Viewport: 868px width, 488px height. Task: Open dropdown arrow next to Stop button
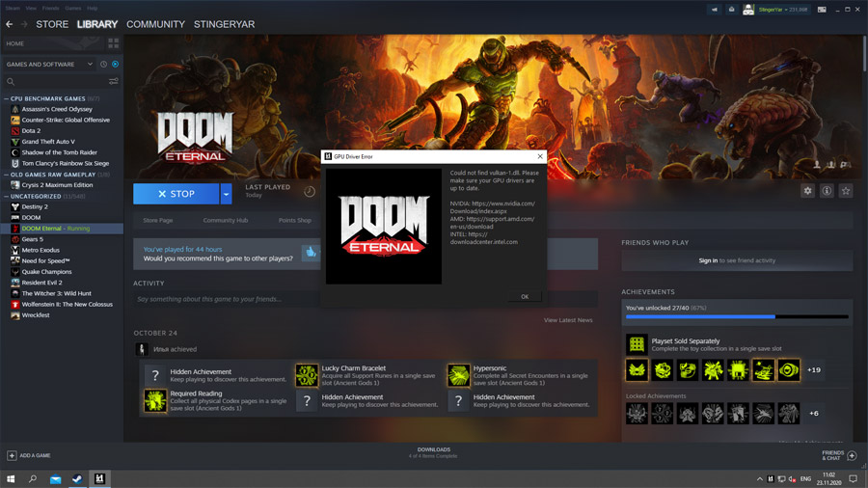click(226, 194)
